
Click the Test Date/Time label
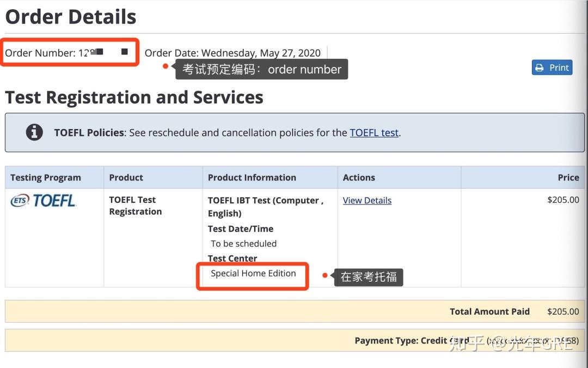pyautogui.click(x=241, y=228)
